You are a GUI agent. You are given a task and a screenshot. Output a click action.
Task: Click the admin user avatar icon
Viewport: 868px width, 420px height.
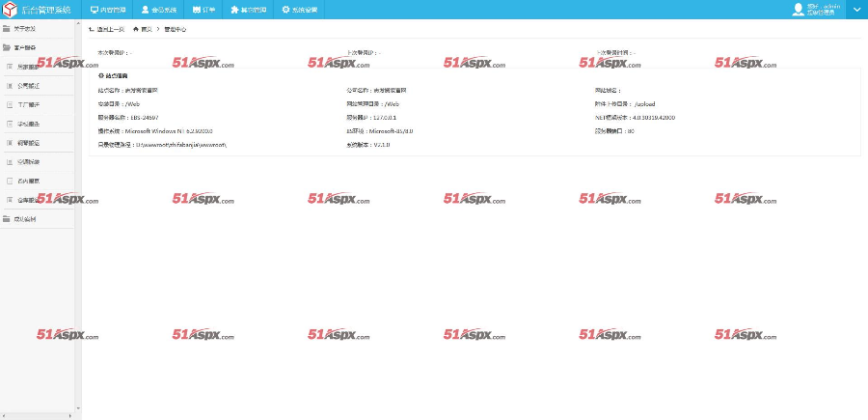[x=799, y=10]
